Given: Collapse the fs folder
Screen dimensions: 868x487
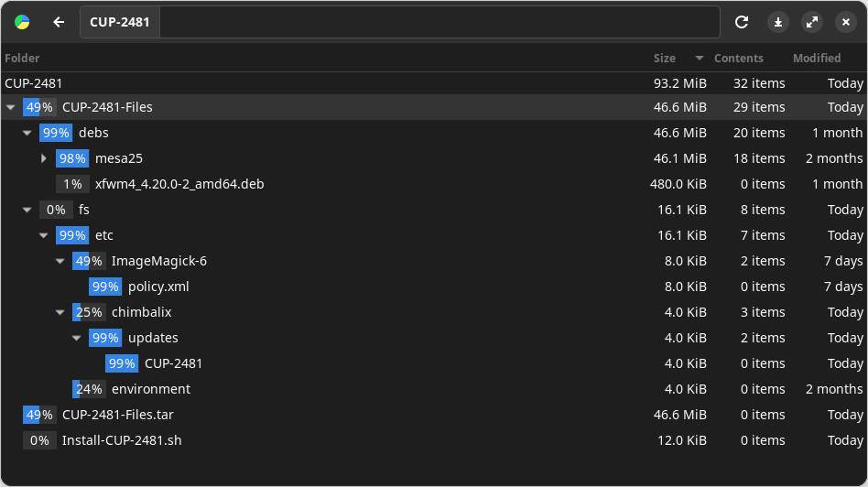Looking at the screenshot, I should (27, 210).
